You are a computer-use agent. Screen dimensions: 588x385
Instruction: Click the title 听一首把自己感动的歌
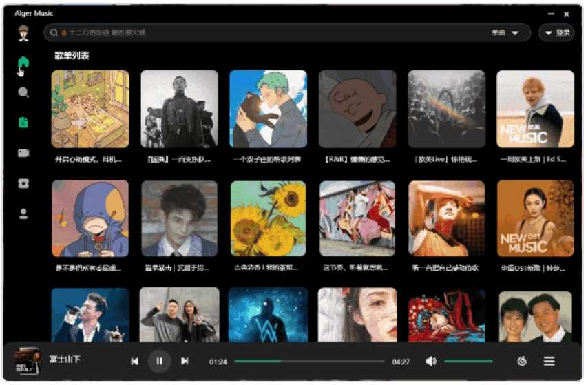(445, 268)
